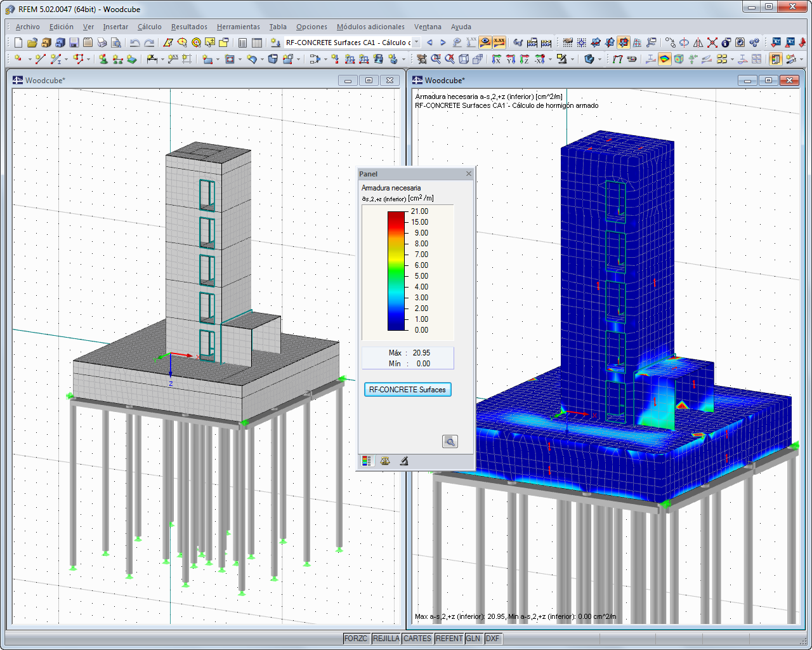Click the forward arrow to next load case

point(442,43)
